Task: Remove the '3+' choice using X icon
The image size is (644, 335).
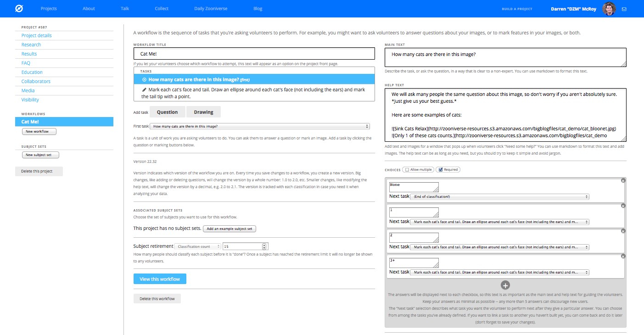Action: point(623,256)
